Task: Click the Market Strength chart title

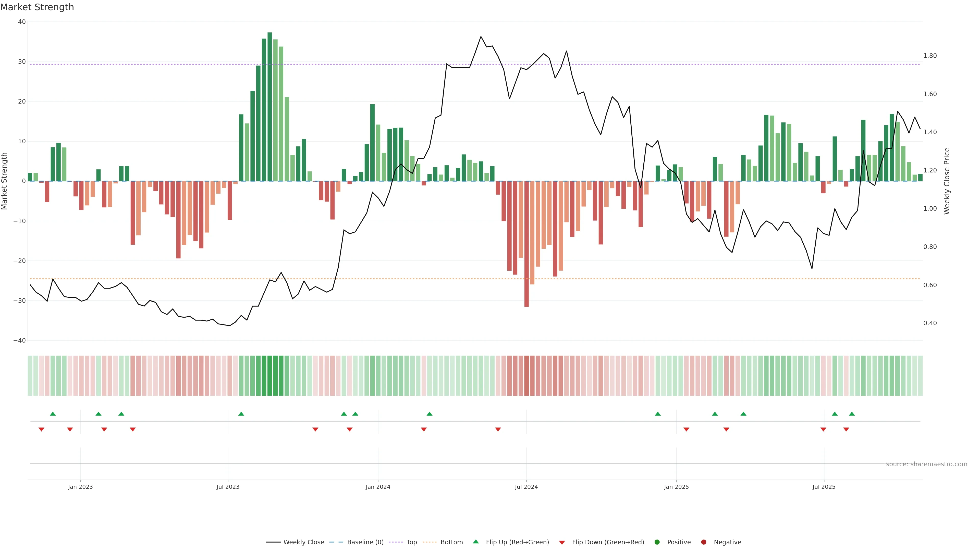Action: pos(37,7)
